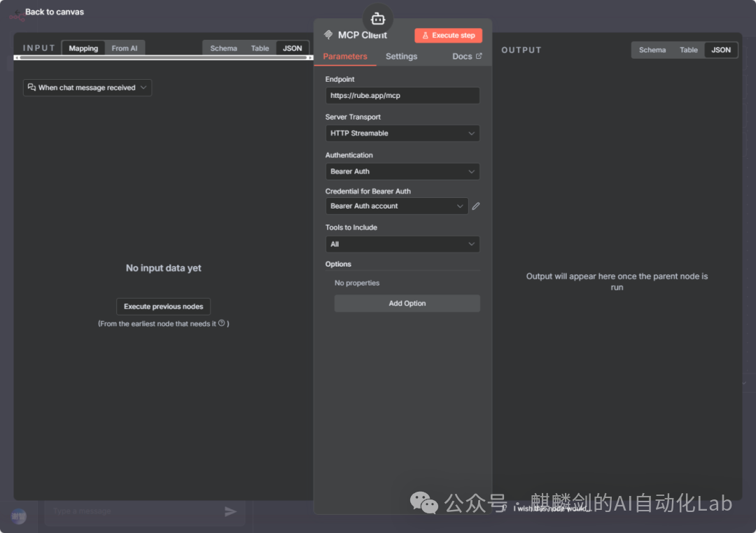756x533 pixels.
Task: Click the Type a message chat field
Action: point(135,511)
